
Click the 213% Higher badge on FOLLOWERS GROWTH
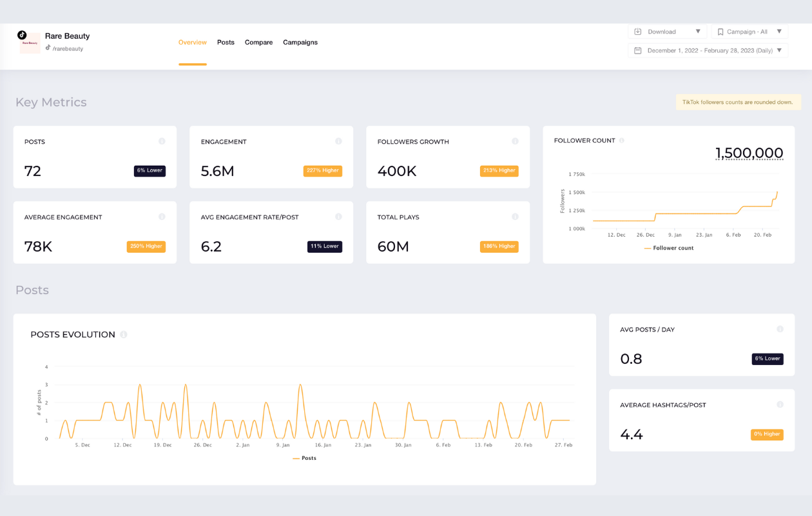(x=499, y=171)
